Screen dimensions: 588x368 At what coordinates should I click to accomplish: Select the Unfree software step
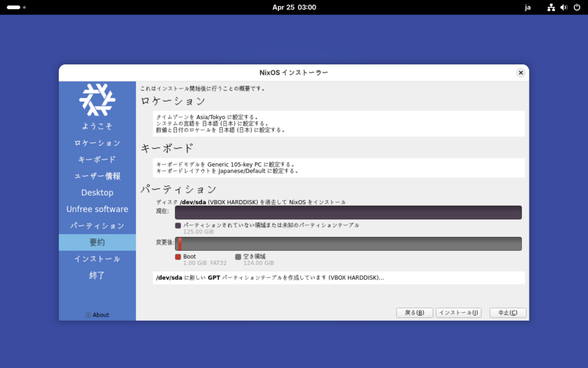97,209
